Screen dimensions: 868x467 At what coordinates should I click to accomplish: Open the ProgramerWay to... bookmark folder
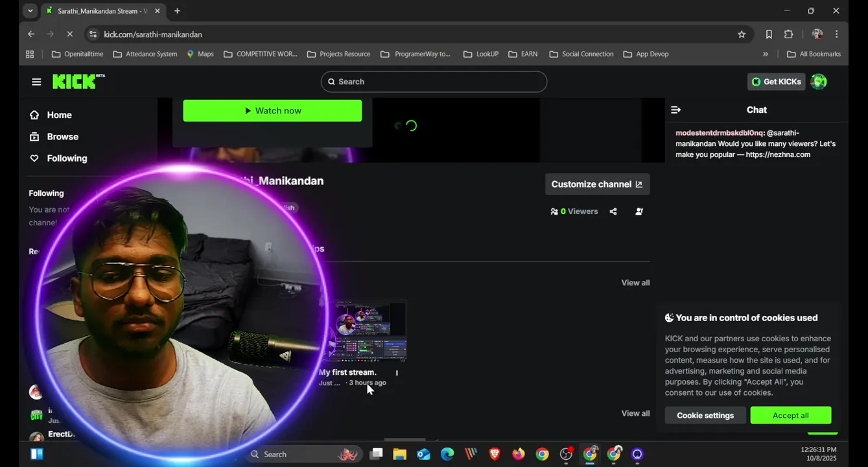[415, 54]
